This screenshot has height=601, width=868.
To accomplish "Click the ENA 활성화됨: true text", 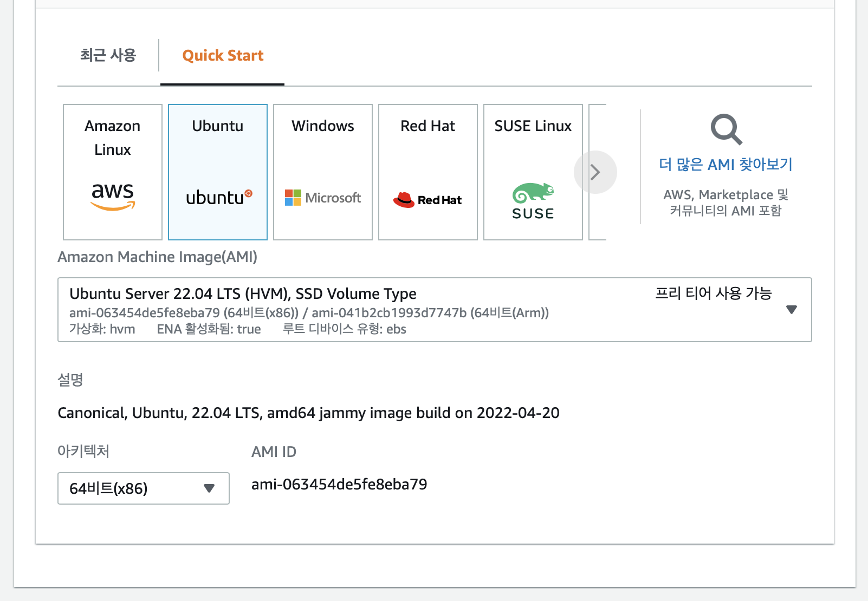I will click(x=209, y=329).
